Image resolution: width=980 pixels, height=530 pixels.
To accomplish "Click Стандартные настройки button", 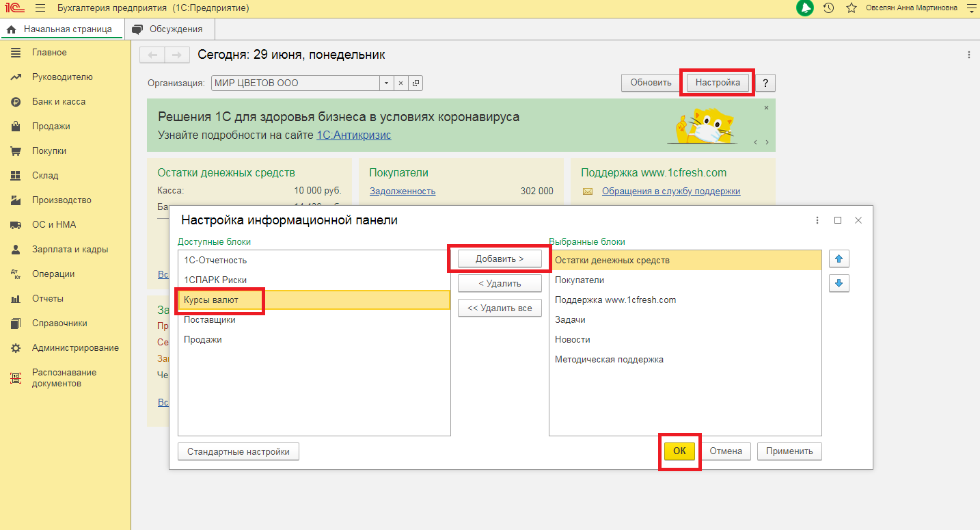I will [238, 451].
